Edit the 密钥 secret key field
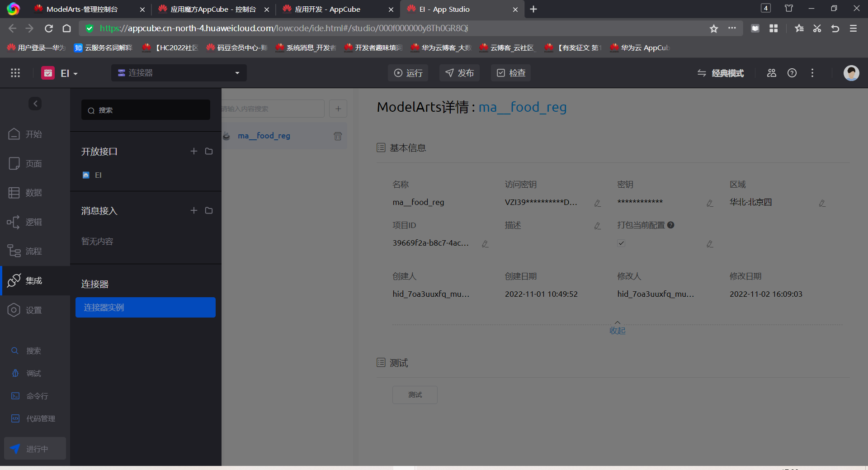 click(x=710, y=203)
